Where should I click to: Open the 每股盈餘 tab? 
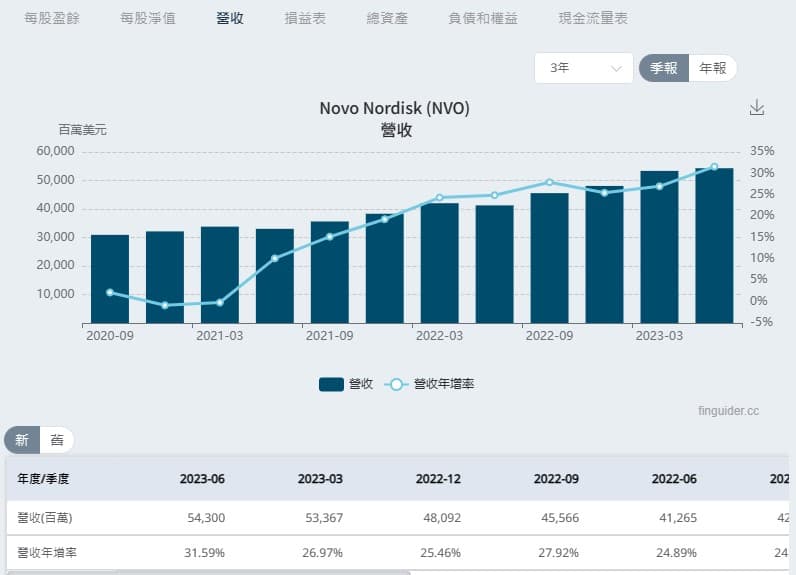pyautogui.click(x=52, y=18)
